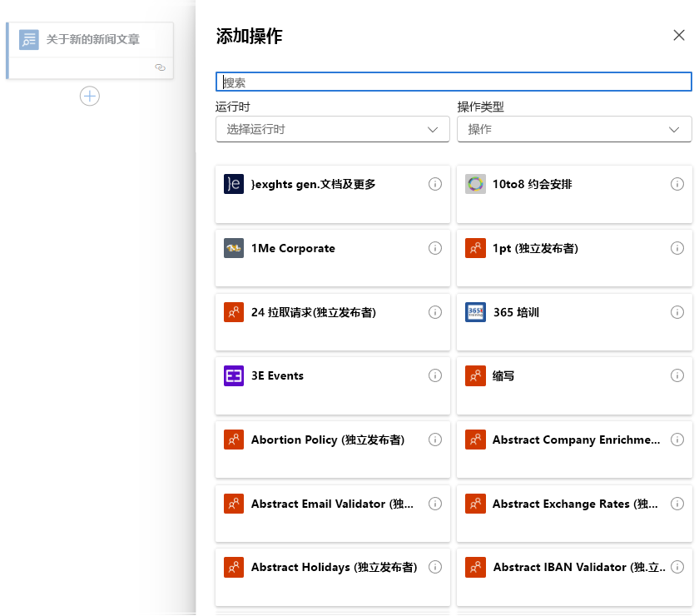Screen dimensions: 699x616
Task: Choose the Abstract Exchange Rates name
Action: click(x=576, y=504)
